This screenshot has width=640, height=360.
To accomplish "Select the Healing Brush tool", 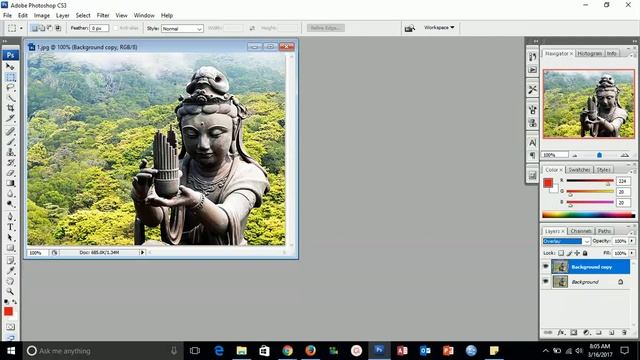I will pos(10,131).
